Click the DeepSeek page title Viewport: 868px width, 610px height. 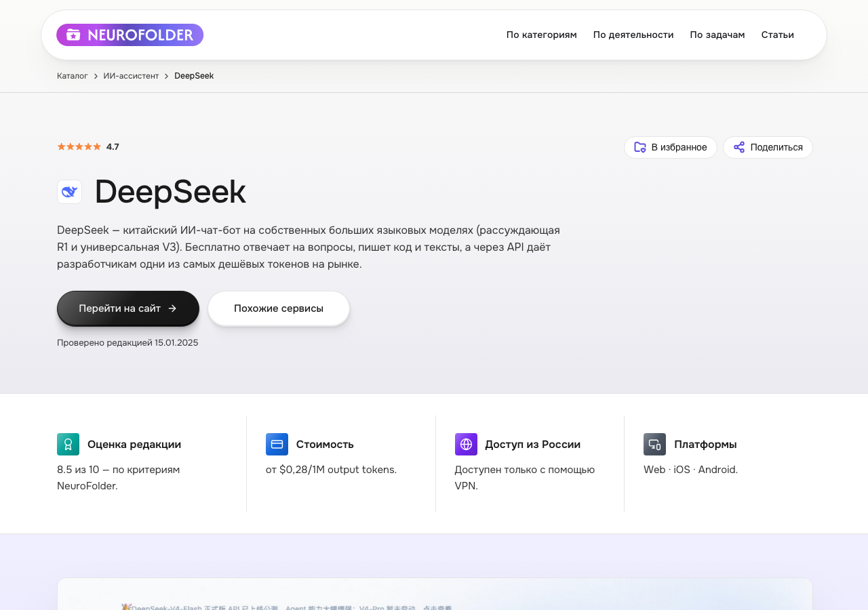170,192
